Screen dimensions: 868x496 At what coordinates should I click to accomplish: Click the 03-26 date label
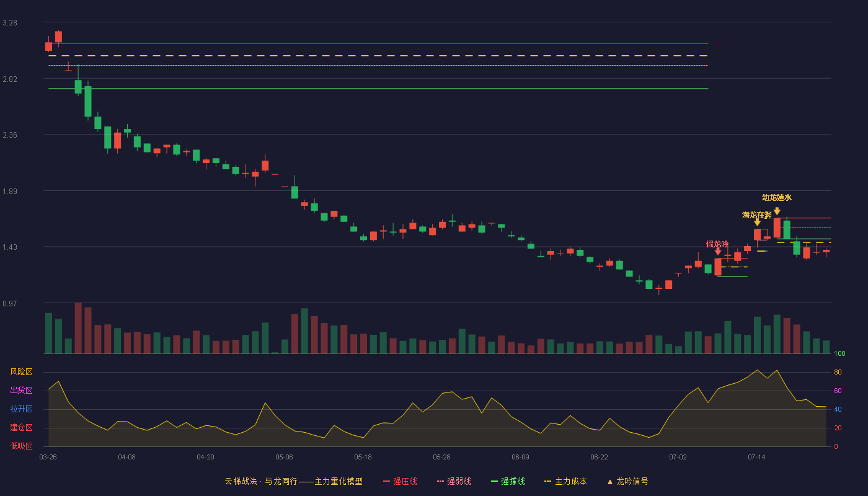tap(48, 457)
